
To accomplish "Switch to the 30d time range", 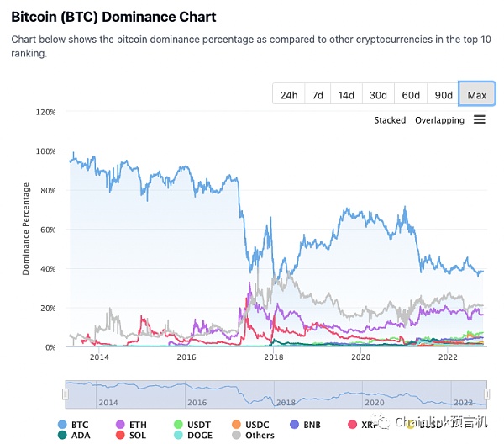I will 378,95.
